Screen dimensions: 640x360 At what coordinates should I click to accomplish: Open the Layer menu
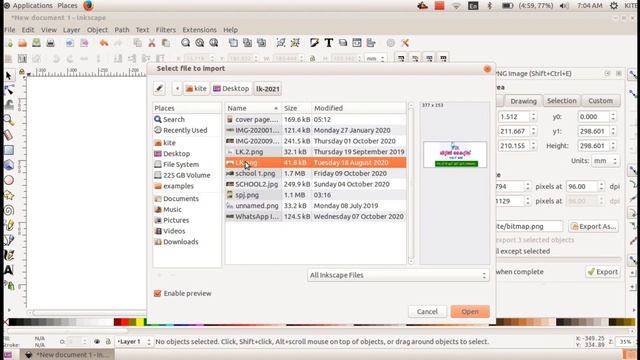(71, 30)
